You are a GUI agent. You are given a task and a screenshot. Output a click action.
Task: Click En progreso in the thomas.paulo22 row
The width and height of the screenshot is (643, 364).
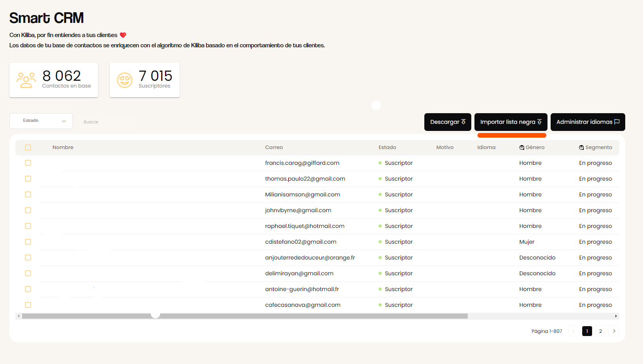(x=596, y=179)
